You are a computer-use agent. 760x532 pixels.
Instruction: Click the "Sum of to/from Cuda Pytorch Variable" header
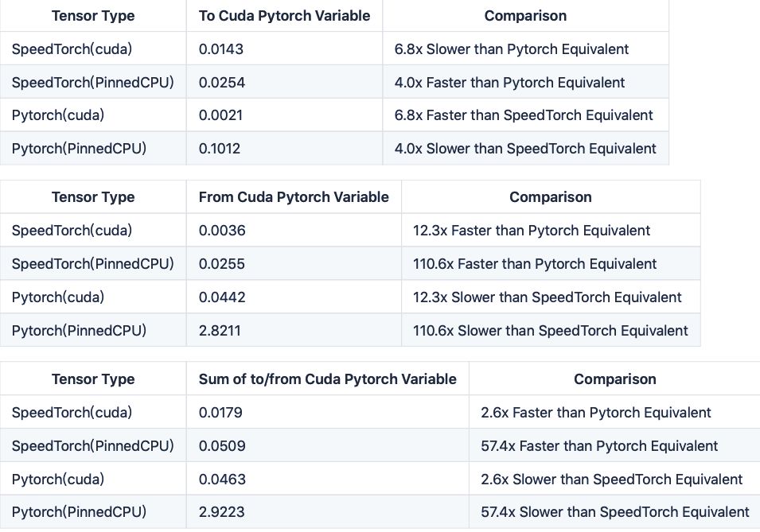pyautogui.click(x=327, y=379)
